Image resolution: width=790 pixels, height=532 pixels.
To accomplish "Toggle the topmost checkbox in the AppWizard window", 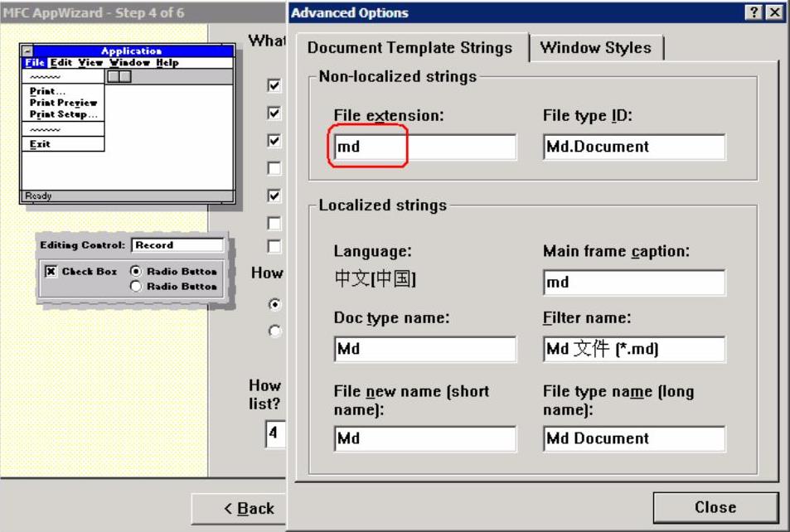I will pos(274,85).
